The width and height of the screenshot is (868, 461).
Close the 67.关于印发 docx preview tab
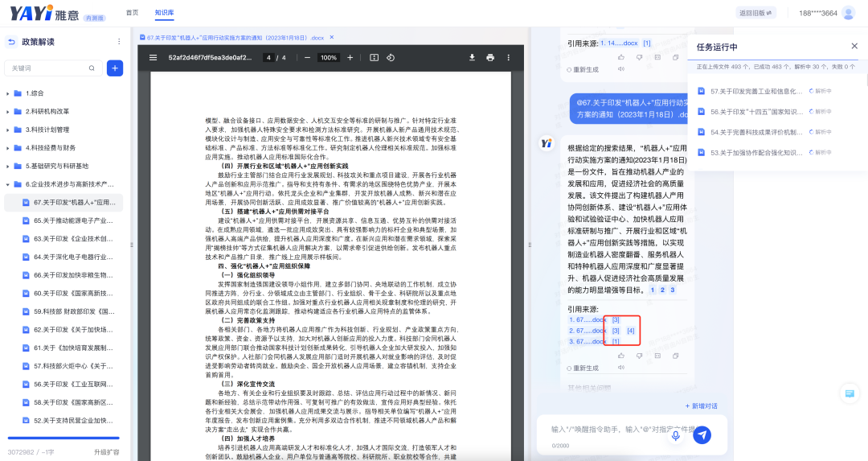(332, 37)
